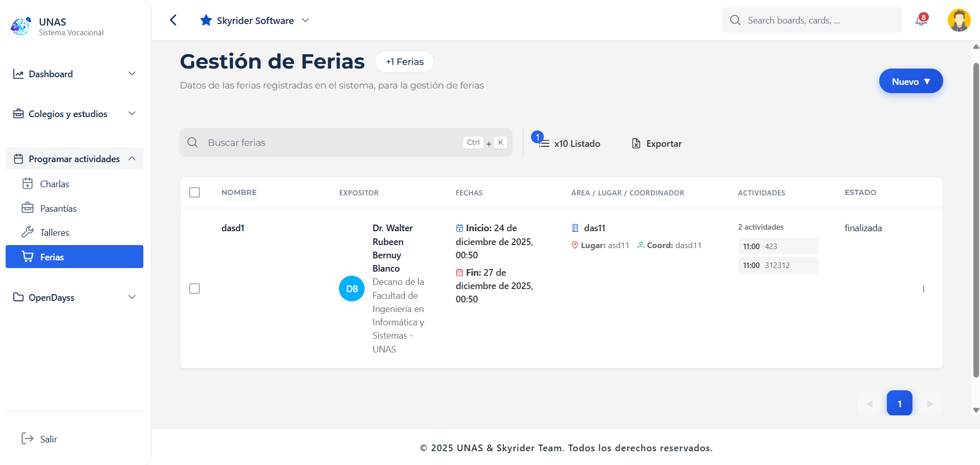980x465 pixels.
Task: Open Charlas in the sidebar
Action: coord(54,184)
